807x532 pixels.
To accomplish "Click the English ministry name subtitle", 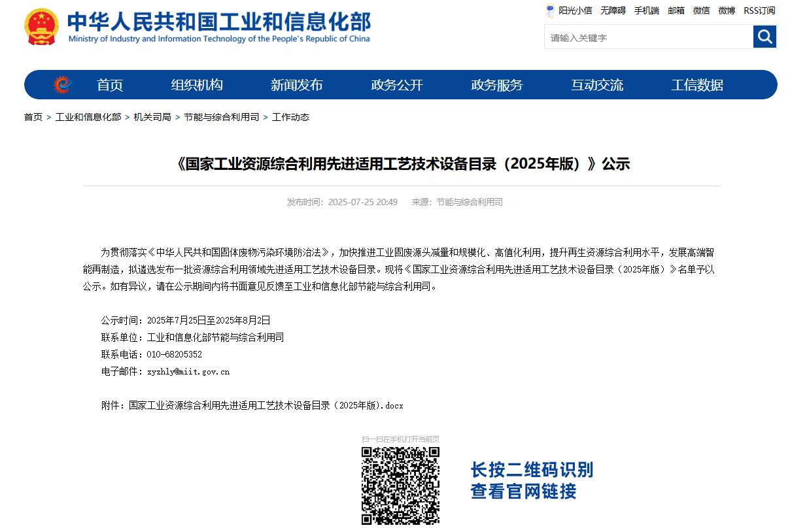I will [x=219, y=39].
